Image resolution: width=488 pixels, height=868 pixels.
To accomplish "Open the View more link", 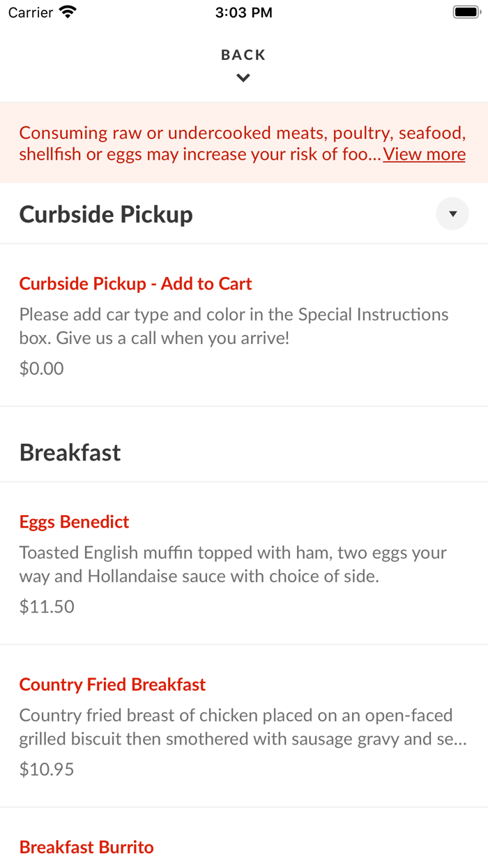I will point(424,154).
